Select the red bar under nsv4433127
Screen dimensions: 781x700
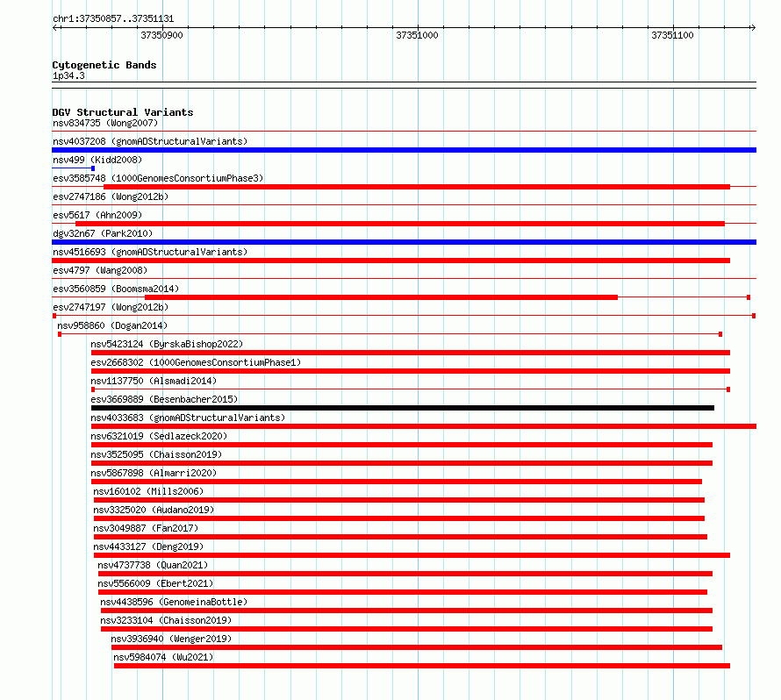pyautogui.click(x=412, y=555)
